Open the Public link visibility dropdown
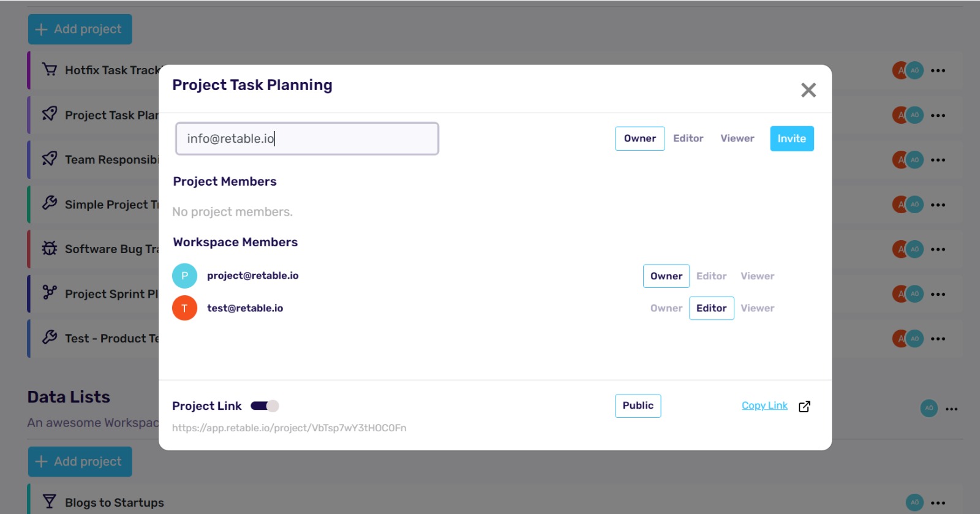Screen dimensions: 980x514 [x=638, y=406]
